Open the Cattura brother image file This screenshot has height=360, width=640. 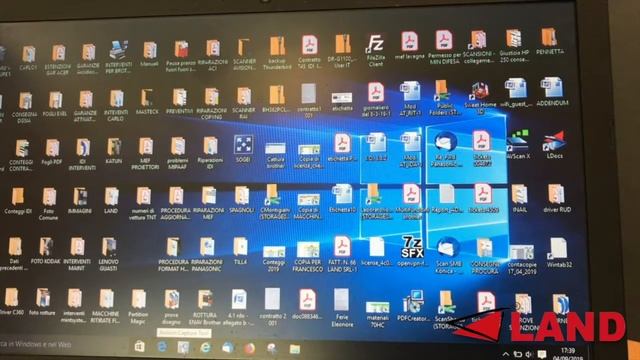tap(275, 149)
